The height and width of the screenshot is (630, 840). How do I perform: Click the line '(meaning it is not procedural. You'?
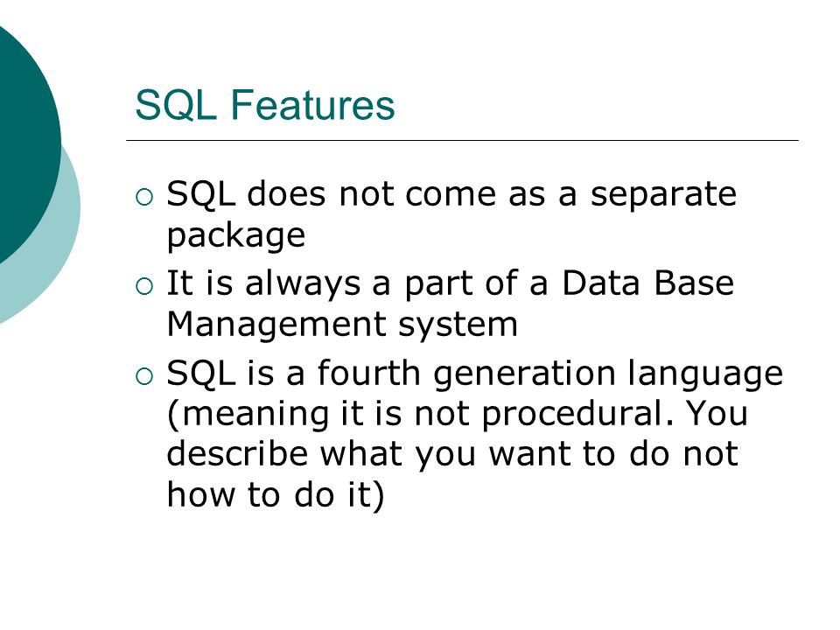pyautogui.click(x=458, y=414)
